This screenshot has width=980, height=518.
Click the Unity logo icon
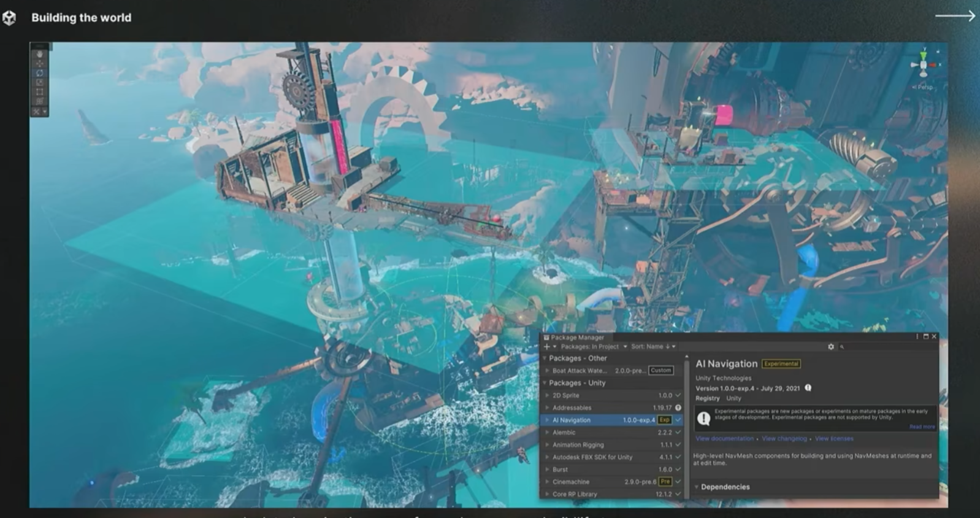[9, 18]
